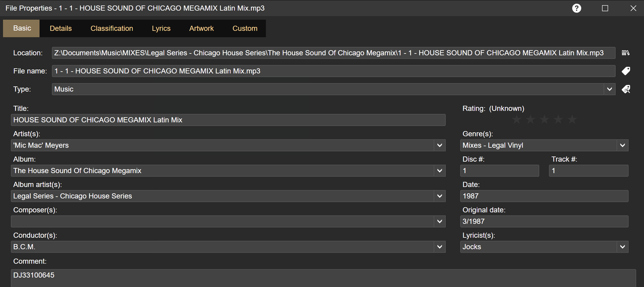
Task: Set rating to five stars
Action: point(572,119)
